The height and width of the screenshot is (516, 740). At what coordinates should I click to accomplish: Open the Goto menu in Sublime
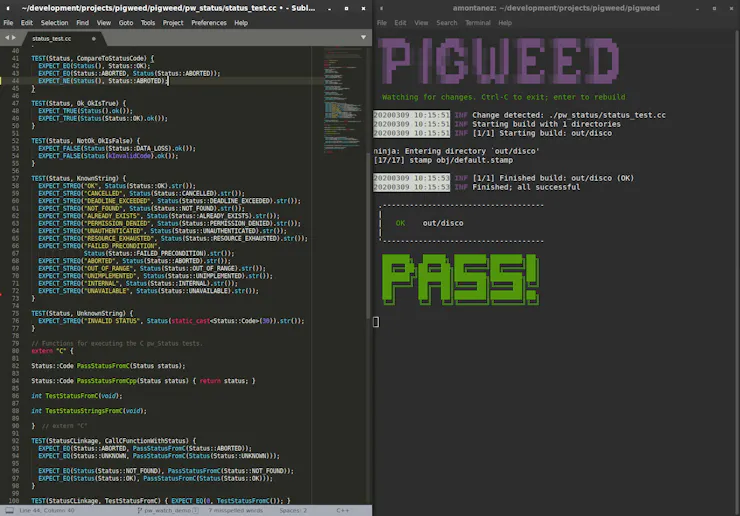(x=126, y=23)
